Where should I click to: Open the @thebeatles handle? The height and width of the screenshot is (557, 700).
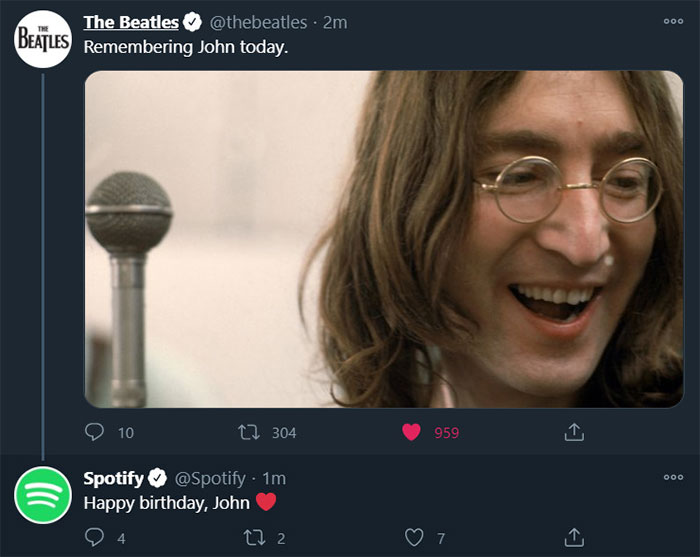(x=258, y=22)
